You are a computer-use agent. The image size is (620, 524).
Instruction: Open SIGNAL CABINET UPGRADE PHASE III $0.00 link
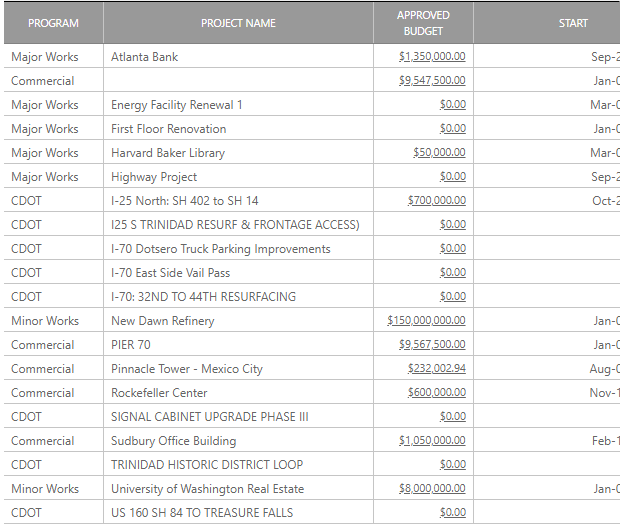(x=453, y=416)
